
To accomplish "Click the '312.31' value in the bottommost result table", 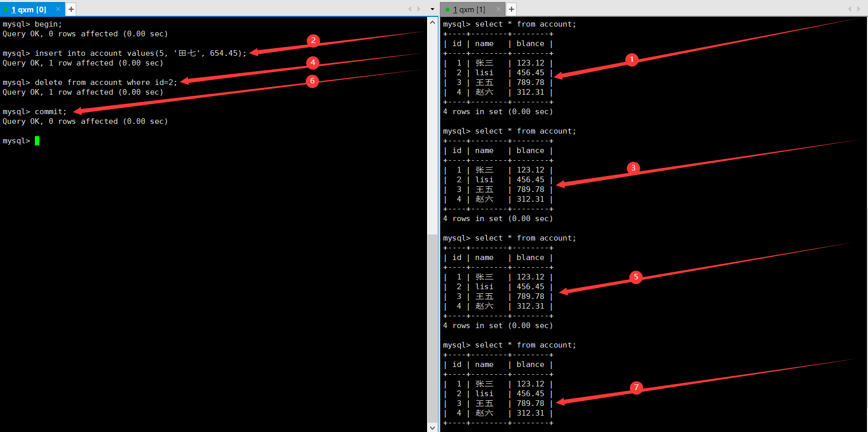I will 531,413.
